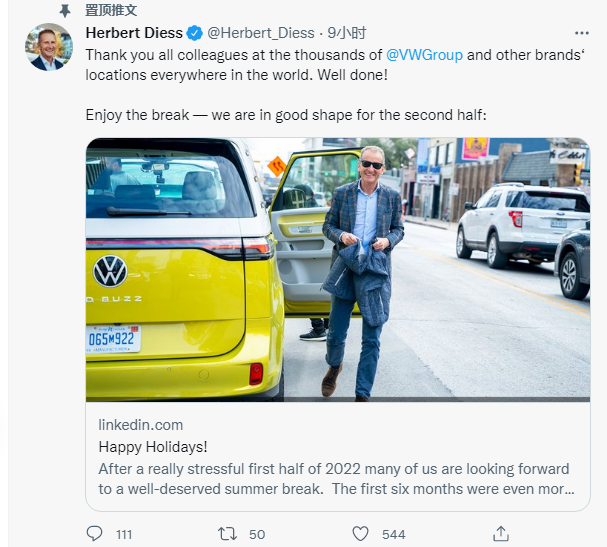Open the yellow VW van photo
Viewport: 607px width, 547px height.
[337, 269]
